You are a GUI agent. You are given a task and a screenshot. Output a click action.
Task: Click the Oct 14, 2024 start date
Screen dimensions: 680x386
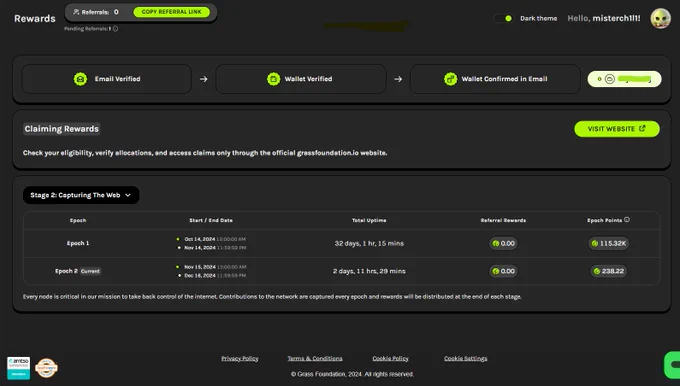click(200, 239)
